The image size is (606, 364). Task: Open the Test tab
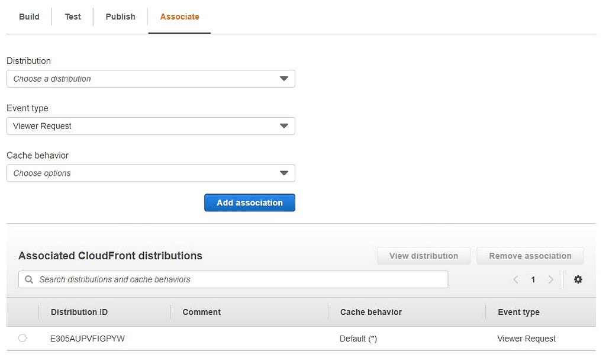[73, 17]
